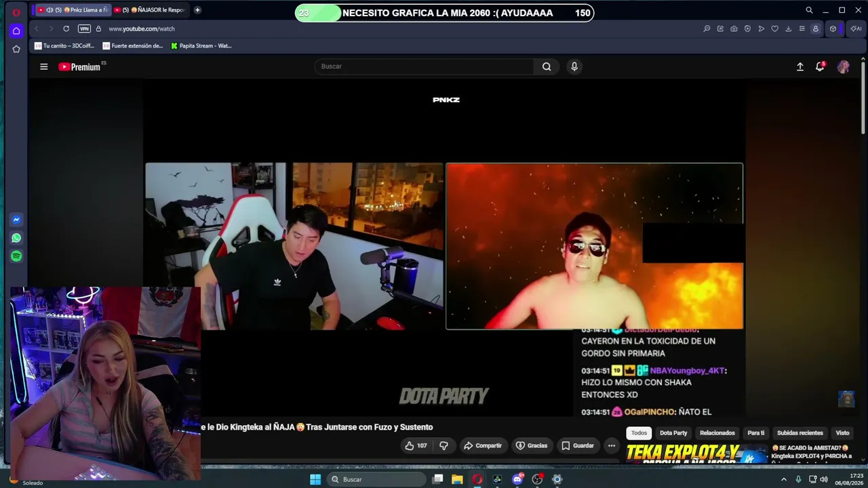Click the edit page toolbar icon
The height and width of the screenshot is (488, 868).
pos(720,28)
